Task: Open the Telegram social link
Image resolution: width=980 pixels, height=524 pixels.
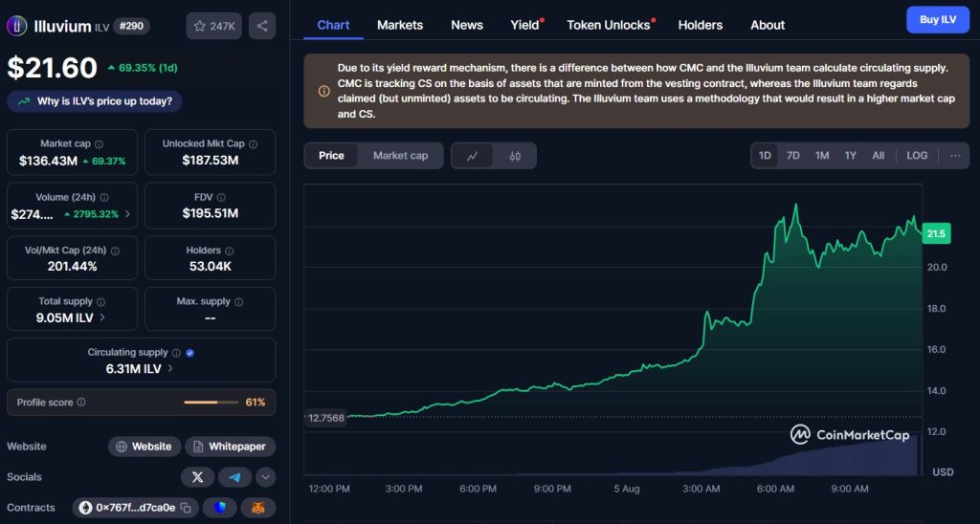Action: [234, 477]
